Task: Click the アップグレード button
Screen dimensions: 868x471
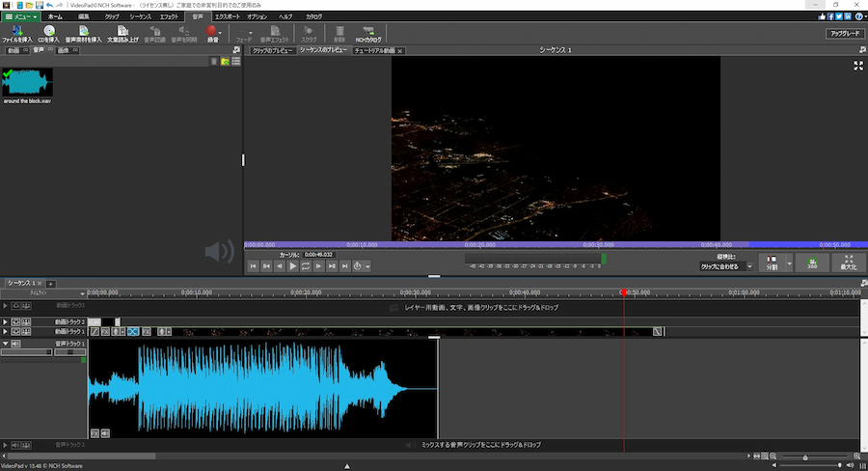Action: pyautogui.click(x=844, y=33)
